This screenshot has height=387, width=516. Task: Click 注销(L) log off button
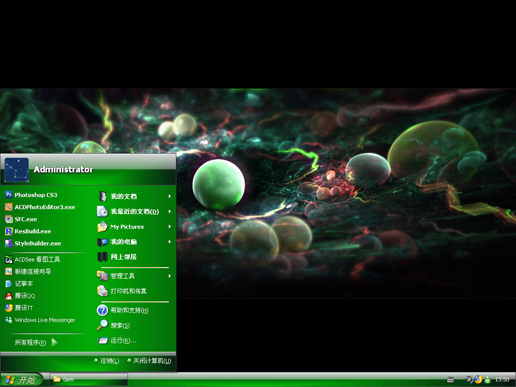(x=107, y=361)
